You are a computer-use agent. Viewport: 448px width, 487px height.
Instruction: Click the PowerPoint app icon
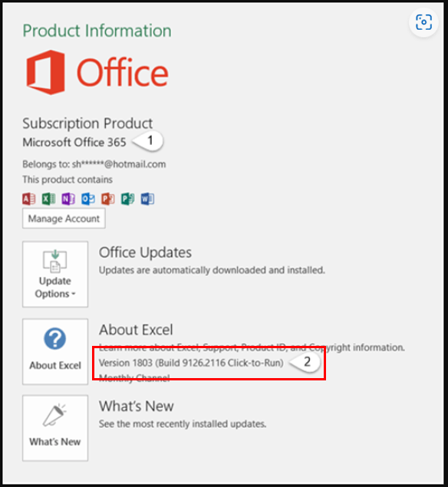[108, 199]
